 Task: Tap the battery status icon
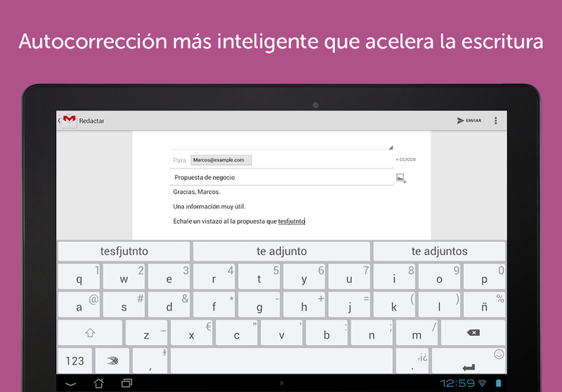click(498, 384)
